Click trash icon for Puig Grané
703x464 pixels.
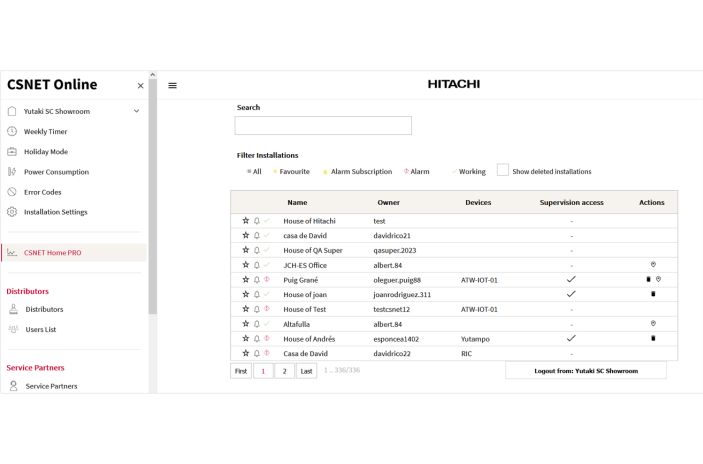[648, 280]
